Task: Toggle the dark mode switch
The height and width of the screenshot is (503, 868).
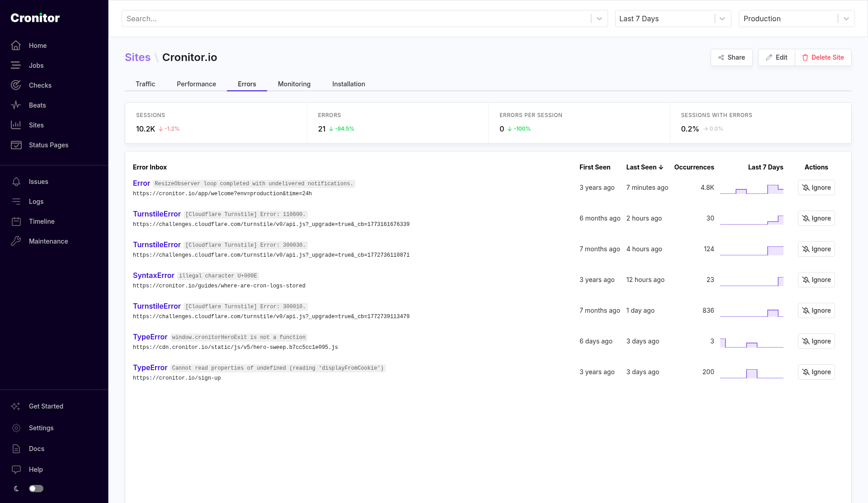Action: click(x=36, y=489)
